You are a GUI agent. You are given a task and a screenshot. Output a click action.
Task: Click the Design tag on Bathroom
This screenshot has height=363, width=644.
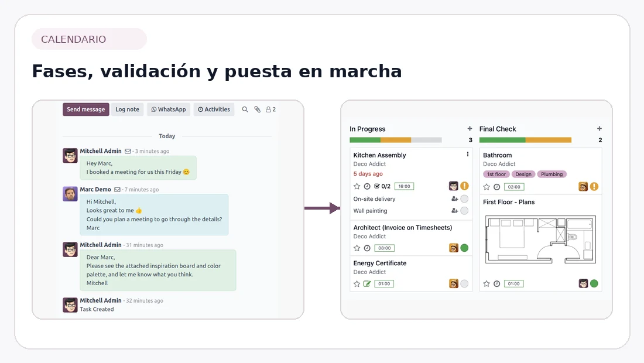523,174
